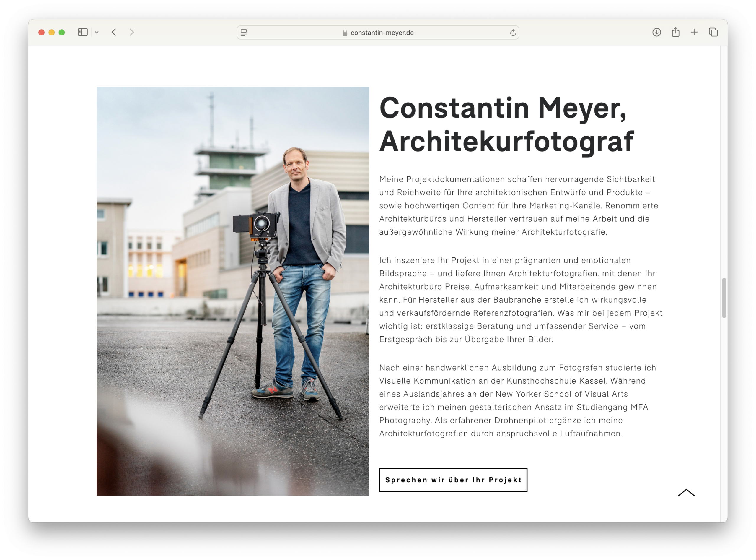Reload the current page

pos(513,33)
